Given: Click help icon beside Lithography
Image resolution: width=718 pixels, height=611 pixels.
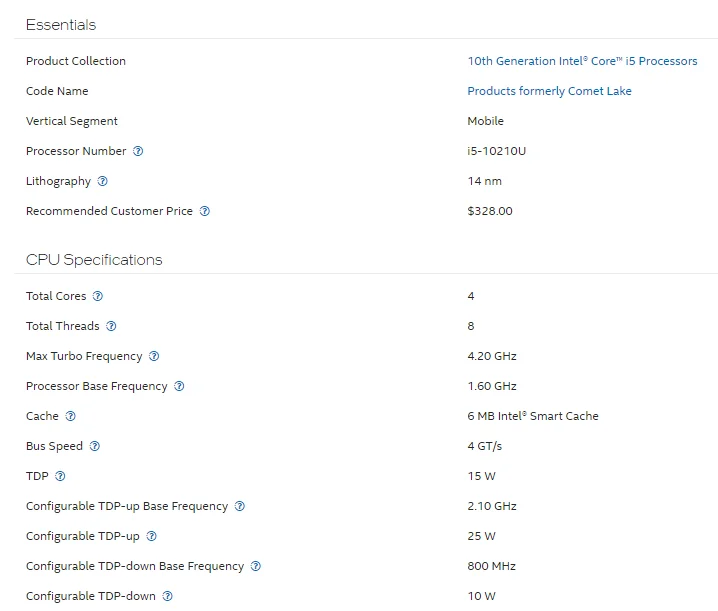Looking at the screenshot, I should point(103,181).
